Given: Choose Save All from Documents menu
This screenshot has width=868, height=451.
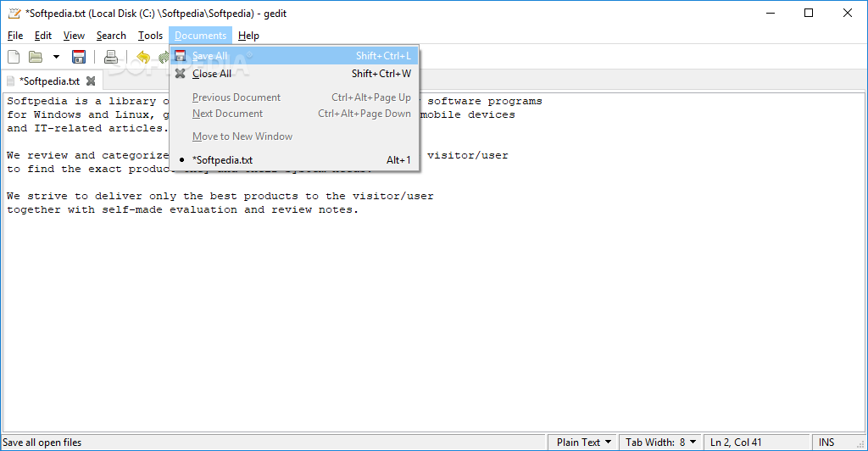Looking at the screenshot, I should click(x=294, y=56).
